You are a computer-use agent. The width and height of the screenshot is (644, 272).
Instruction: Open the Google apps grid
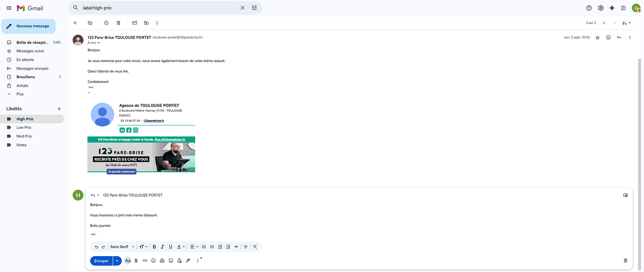coord(624,8)
